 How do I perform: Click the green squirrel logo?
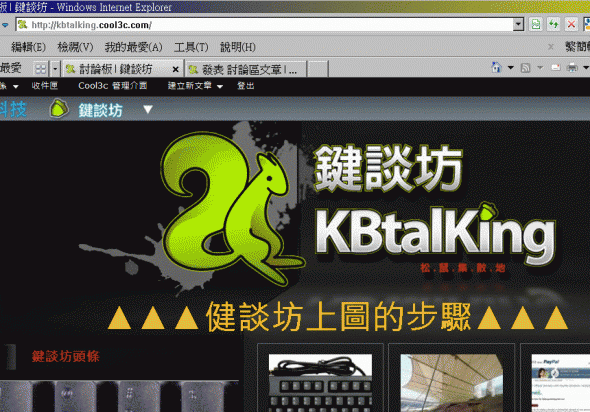230,209
